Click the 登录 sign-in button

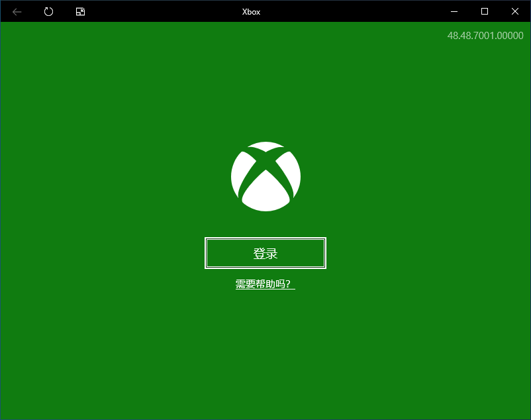coord(265,253)
